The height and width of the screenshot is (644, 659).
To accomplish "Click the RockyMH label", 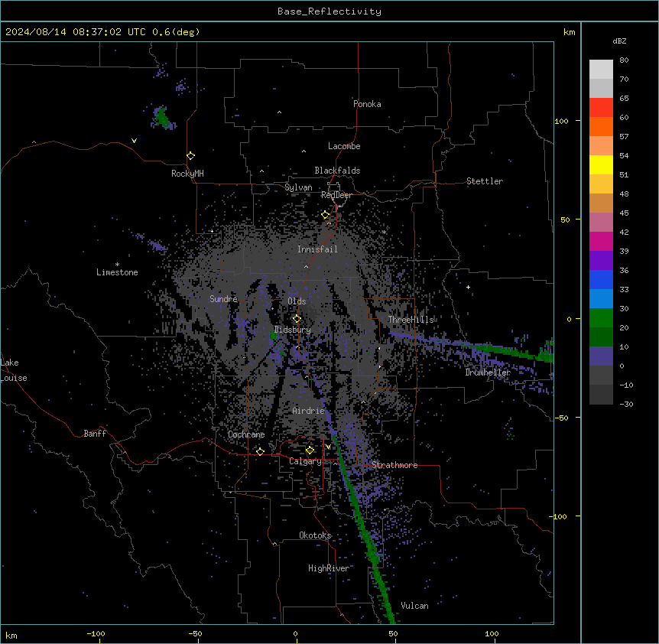I will [187, 174].
